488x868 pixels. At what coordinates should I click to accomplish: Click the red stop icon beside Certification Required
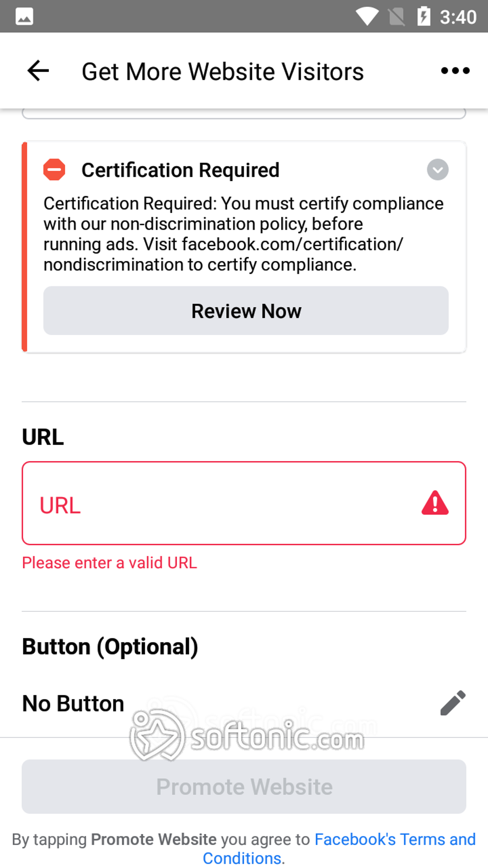coord(55,169)
